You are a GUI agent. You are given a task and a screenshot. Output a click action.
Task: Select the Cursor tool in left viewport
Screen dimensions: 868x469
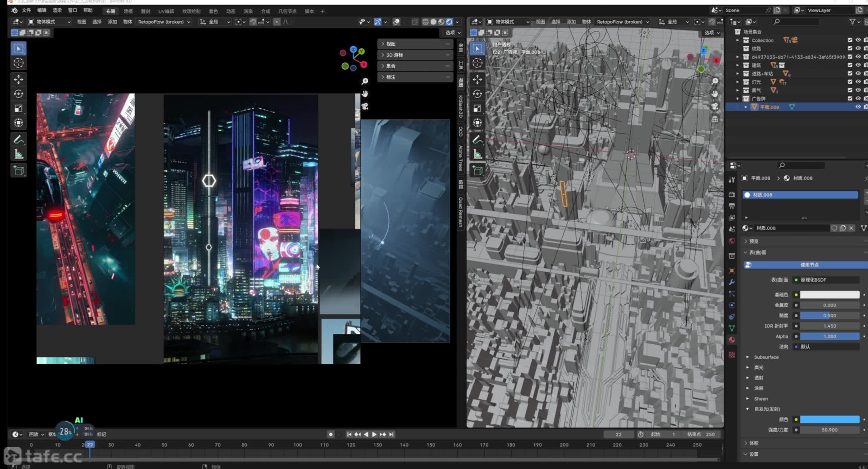(x=18, y=63)
